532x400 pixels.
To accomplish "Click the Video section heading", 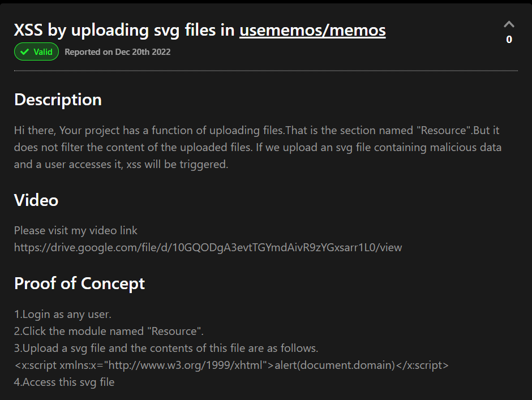I will tap(36, 200).
